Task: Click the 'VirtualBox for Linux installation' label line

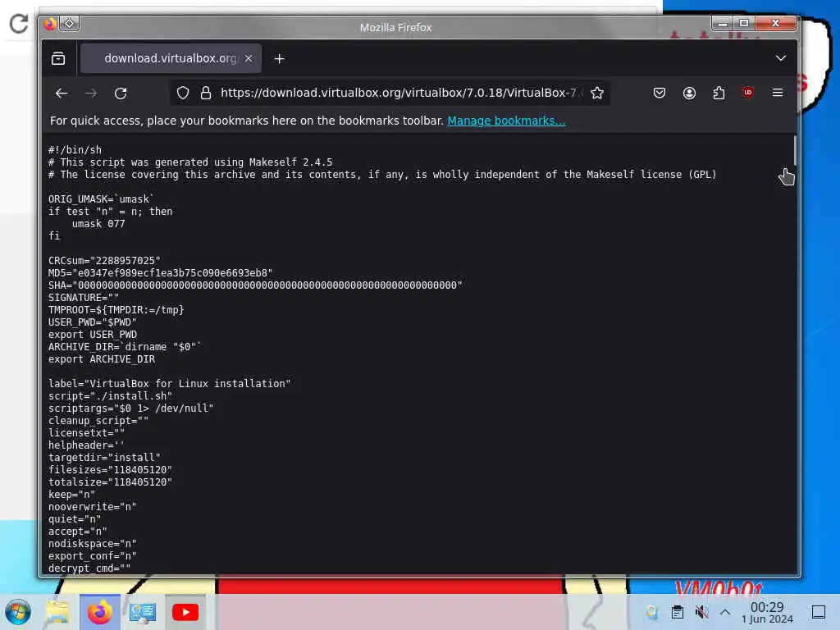Action: pyautogui.click(x=169, y=384)
